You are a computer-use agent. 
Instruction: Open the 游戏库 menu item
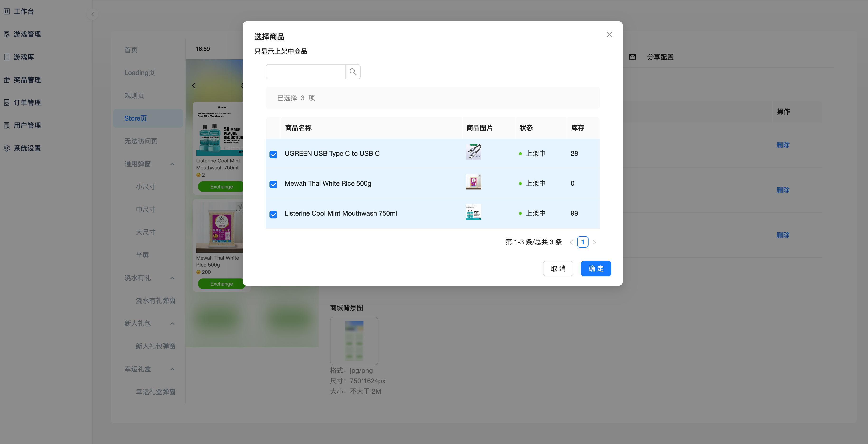coord(24,57)
